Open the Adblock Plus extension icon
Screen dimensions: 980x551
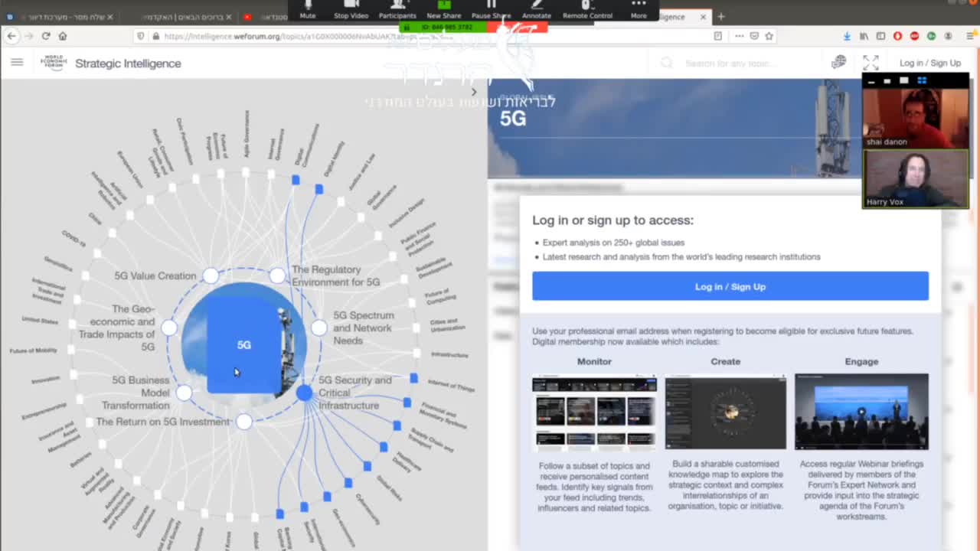tap(914, 36)
